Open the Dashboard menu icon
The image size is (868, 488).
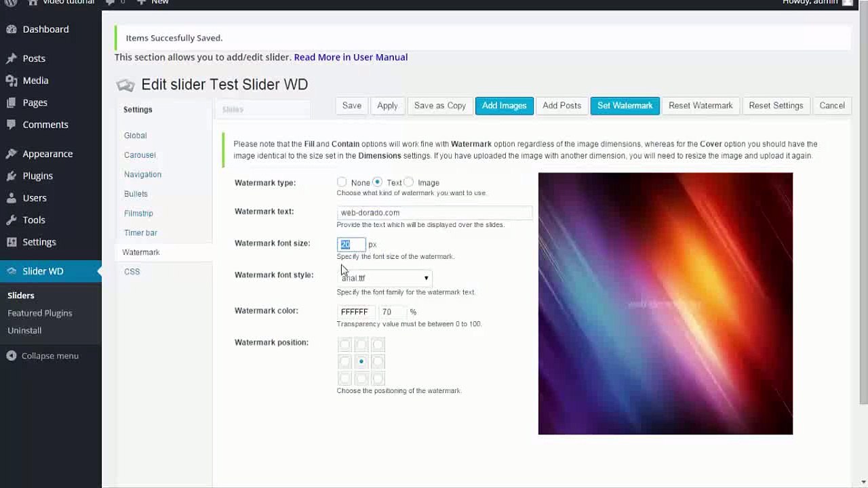click(x=12, y=29)
